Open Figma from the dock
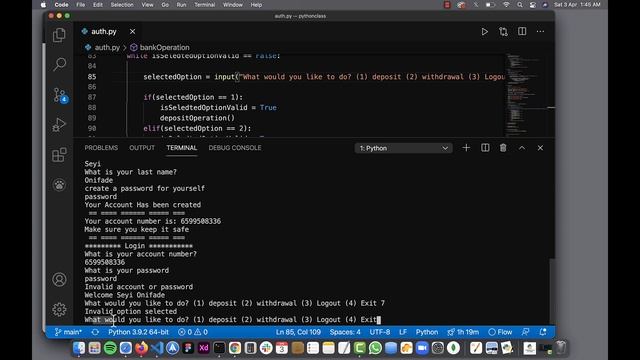The image size is (640, 360). [x=188, y=348]
